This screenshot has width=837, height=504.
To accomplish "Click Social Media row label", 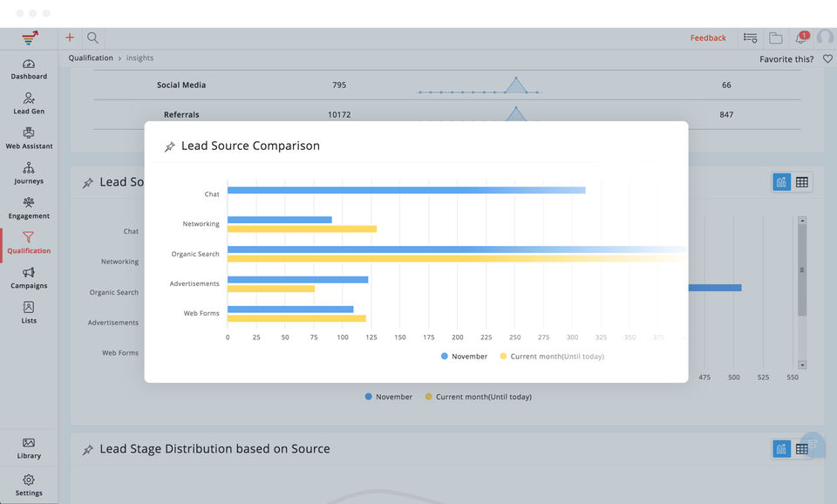I will (x=181, y=85).
